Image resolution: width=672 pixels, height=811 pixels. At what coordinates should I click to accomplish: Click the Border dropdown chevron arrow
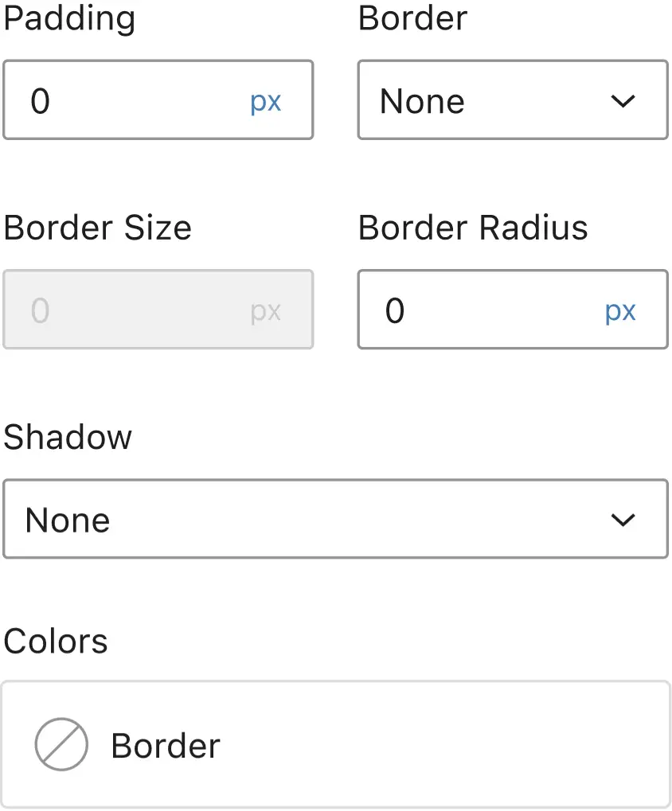[622, 101]
